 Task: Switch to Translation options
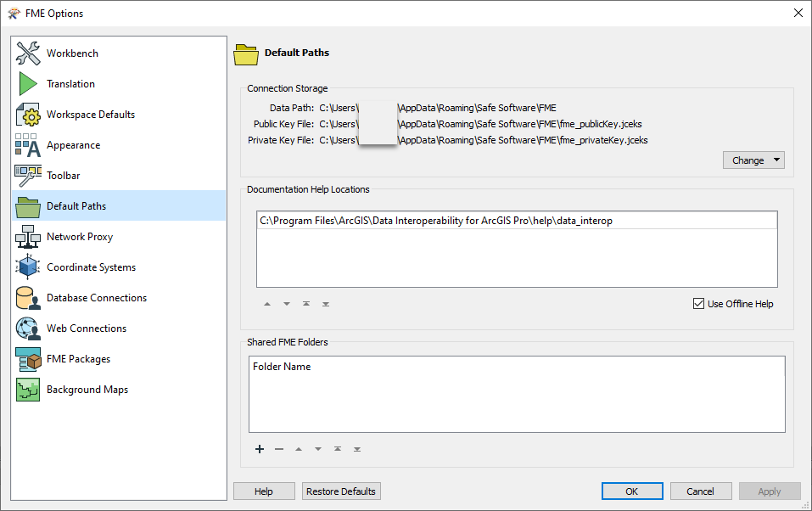click(70, 84)
